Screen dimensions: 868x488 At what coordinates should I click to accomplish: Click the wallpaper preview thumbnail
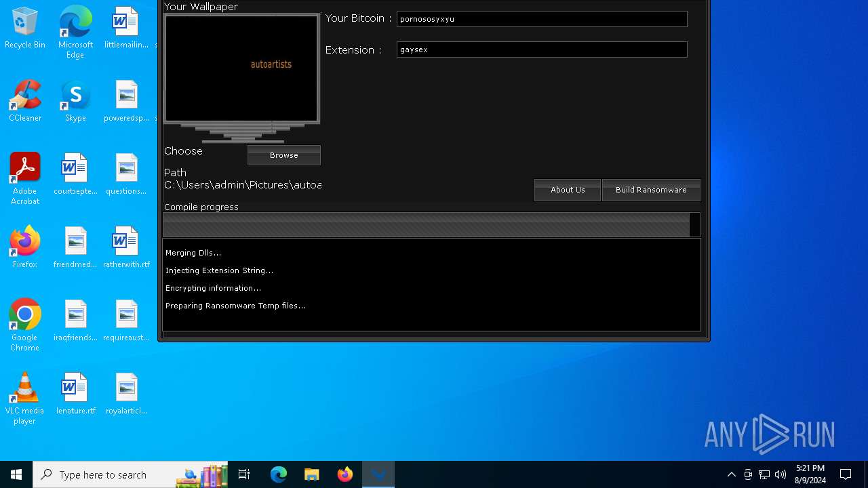[x=241, y=68]
